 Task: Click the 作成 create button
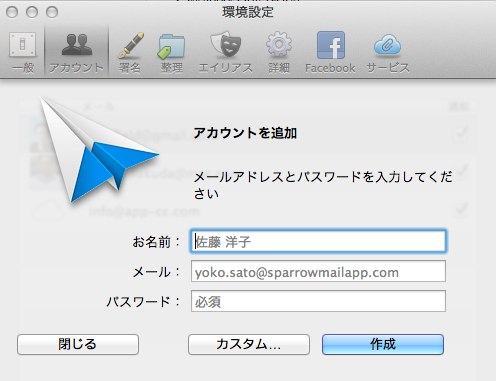click(x=383, y=344)
